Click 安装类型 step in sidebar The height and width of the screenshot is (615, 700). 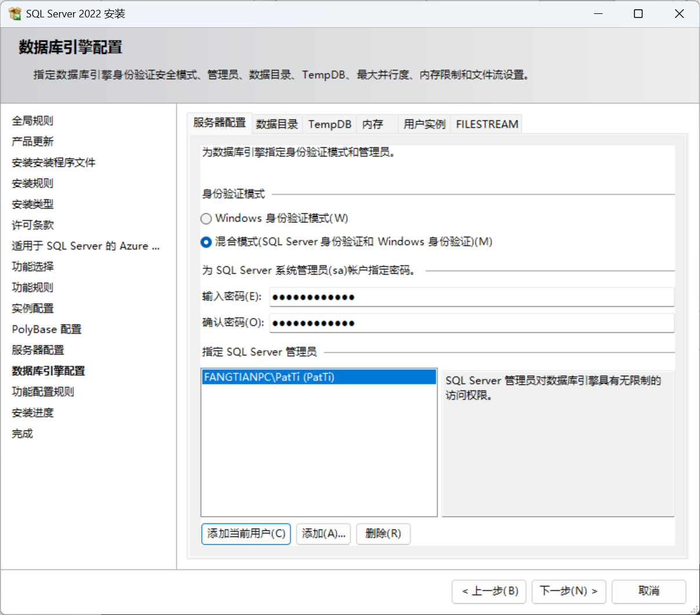click(32, 204)
